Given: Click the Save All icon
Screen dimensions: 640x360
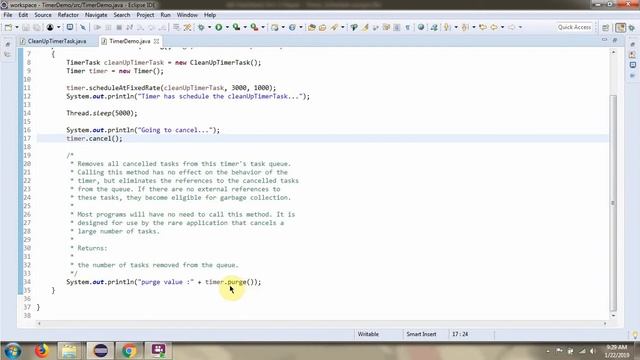Looking at the screenshot, I should (x=36, y=27).
